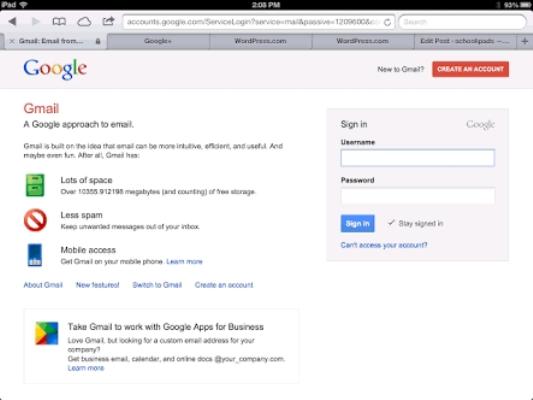
Task: Focus the Password input field
Action: pos(418,196)
